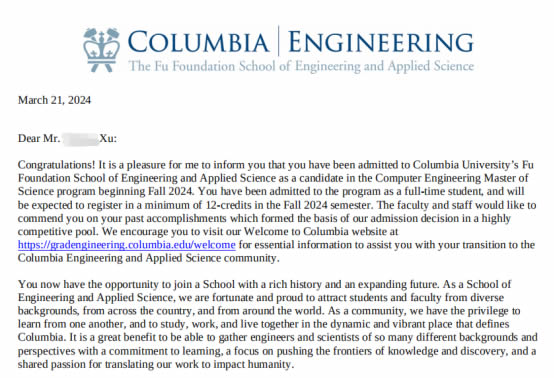Click the Fu Foundation School subtitle text
This screenshot has height=378, width=554.
[301, 66]
